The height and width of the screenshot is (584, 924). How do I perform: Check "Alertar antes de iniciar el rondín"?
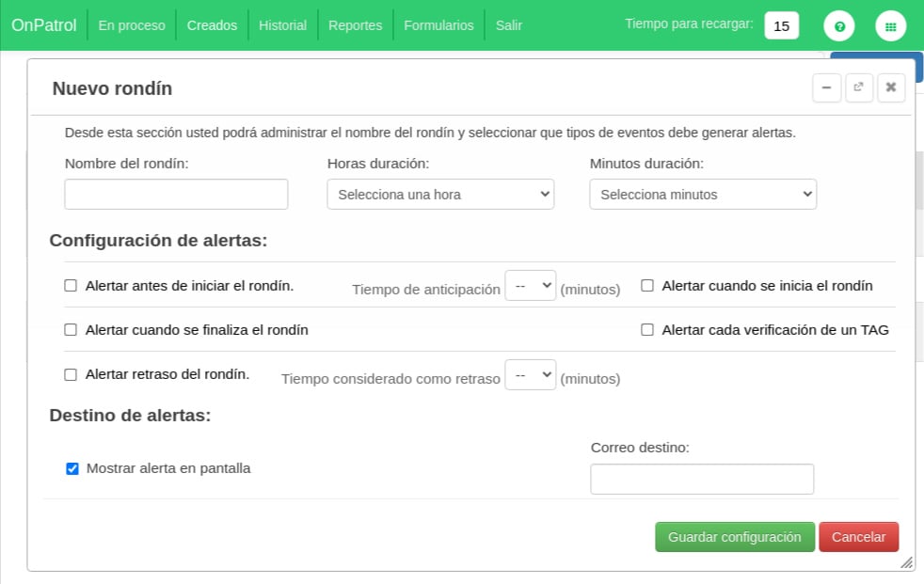[x=71, y=284]
